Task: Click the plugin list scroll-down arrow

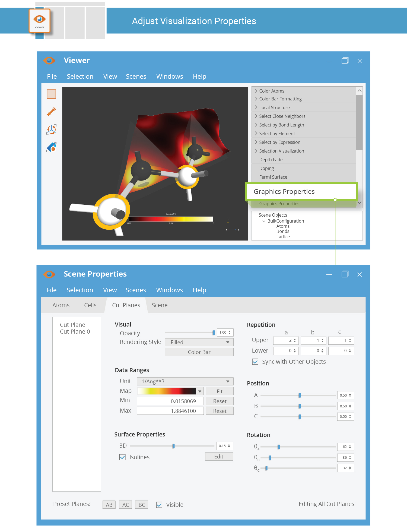Action: tap(360, 203)
